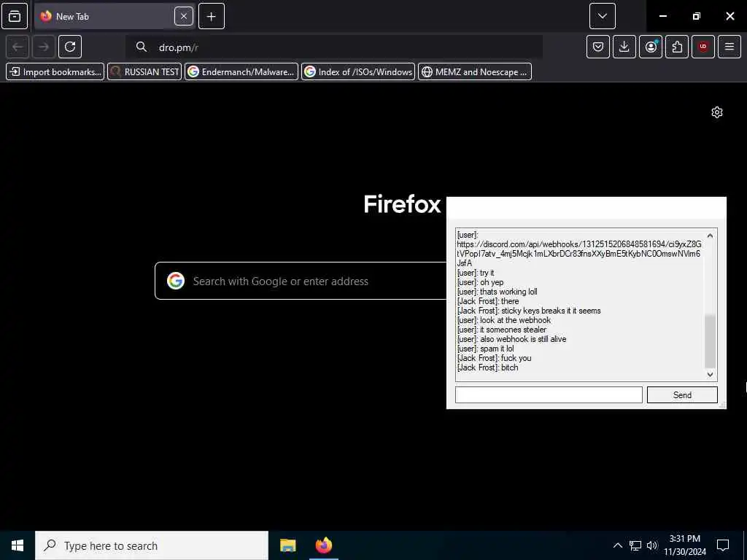Image resolution: width=747 pixels, height=560 pixels.
Task: Open the Extensions menu
Action: tap(677, 47)
